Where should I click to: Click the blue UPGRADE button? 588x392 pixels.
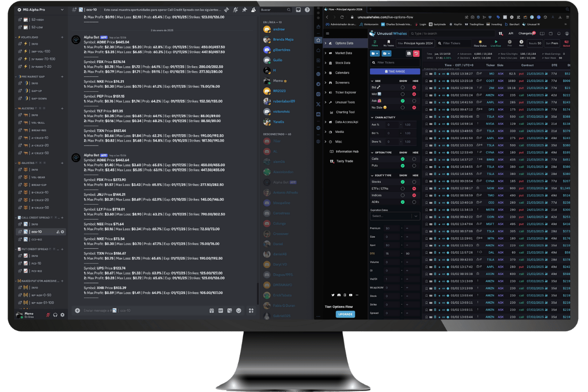345,314
